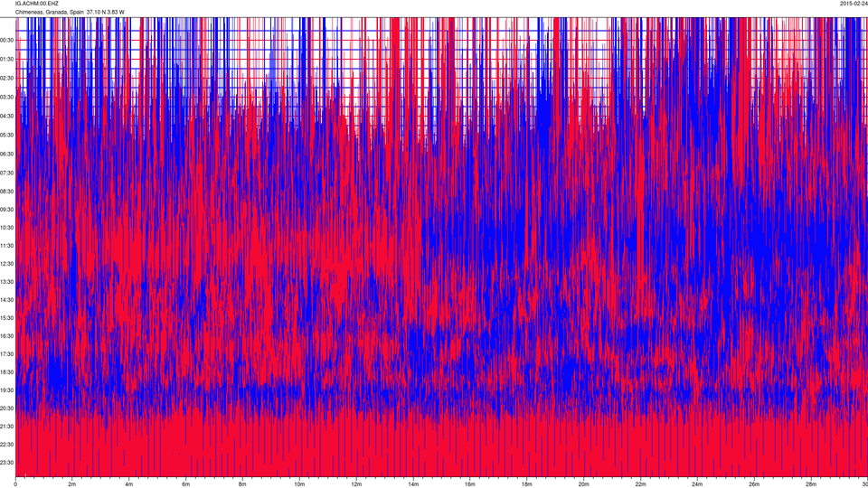Select the 23:30 time row label
The width and height of the screenshot is (868, 488).
(6, 463)
